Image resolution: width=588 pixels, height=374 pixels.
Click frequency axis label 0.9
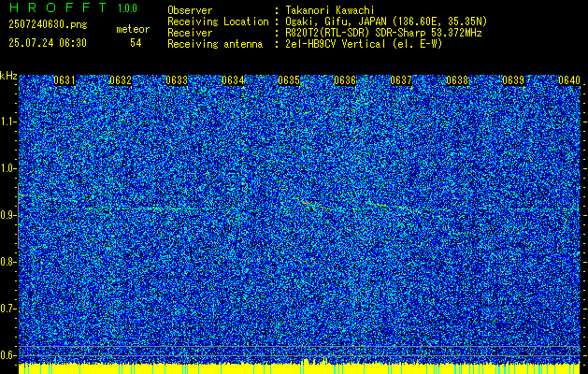click(7, 215)
